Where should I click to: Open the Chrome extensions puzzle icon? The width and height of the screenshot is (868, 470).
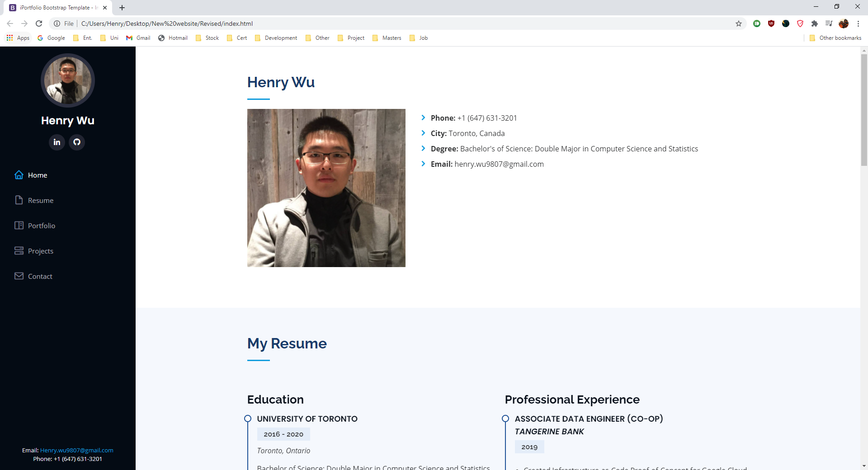(815, 23)
